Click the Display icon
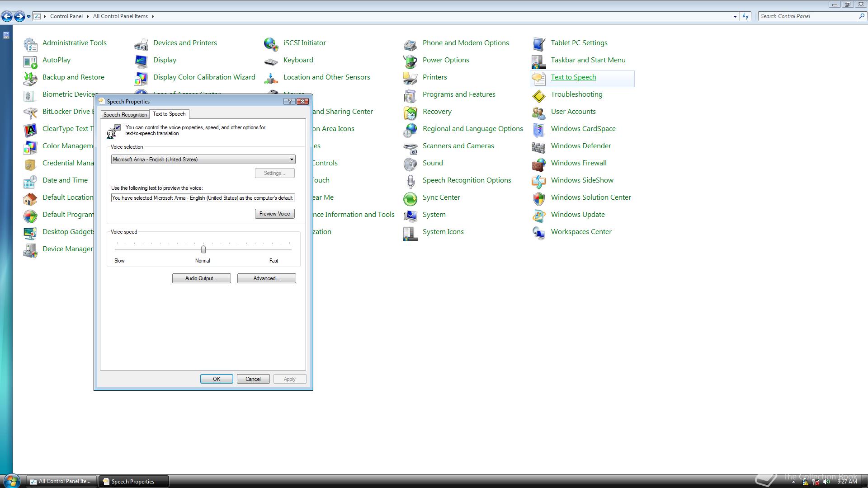Viewport: 868px width, 488px height. coord(141,61)
